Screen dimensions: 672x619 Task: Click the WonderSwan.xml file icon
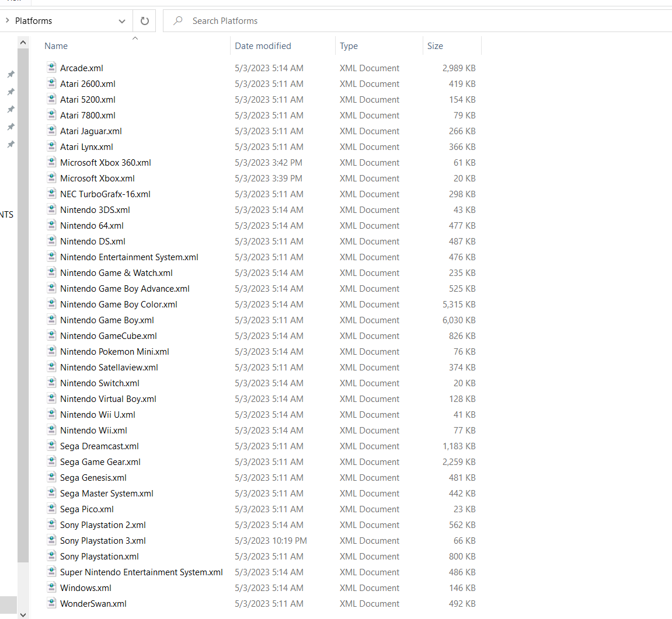tap(51, 603)
